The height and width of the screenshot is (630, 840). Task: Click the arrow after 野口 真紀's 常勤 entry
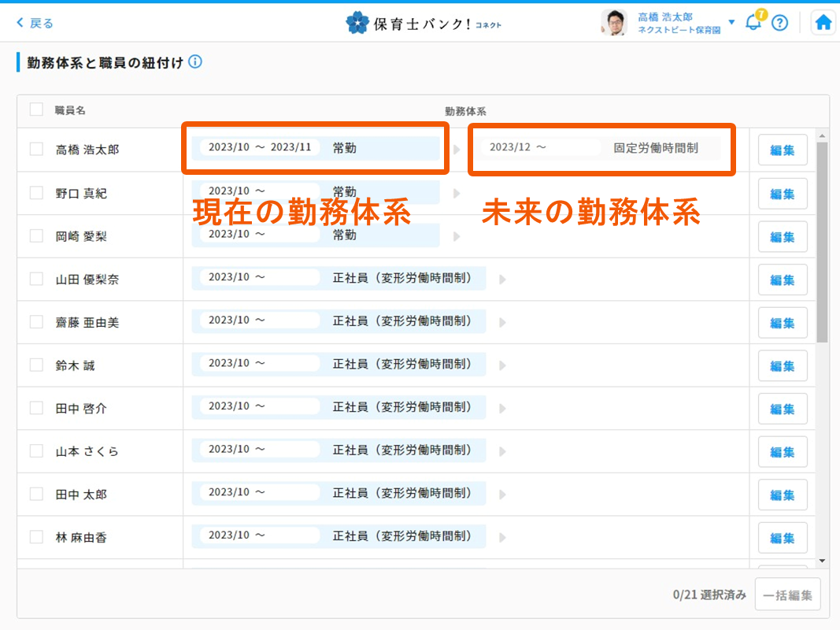(x=456, y=193)
